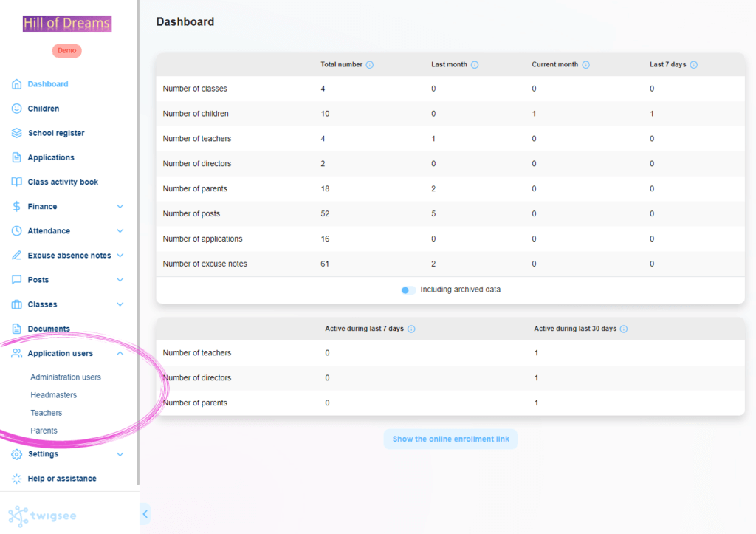Click the Help or assistance label
The height and width of the screenshot is (534, 756).
click(62, 479)
